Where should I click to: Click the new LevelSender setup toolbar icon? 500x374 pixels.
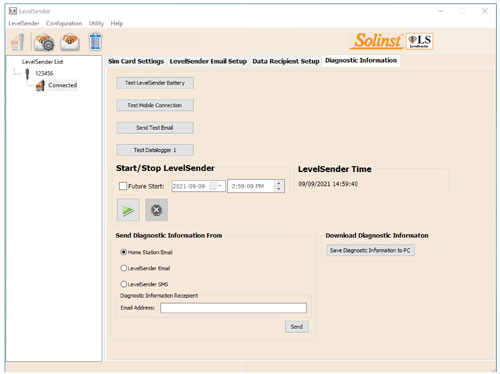pos(18,42)
